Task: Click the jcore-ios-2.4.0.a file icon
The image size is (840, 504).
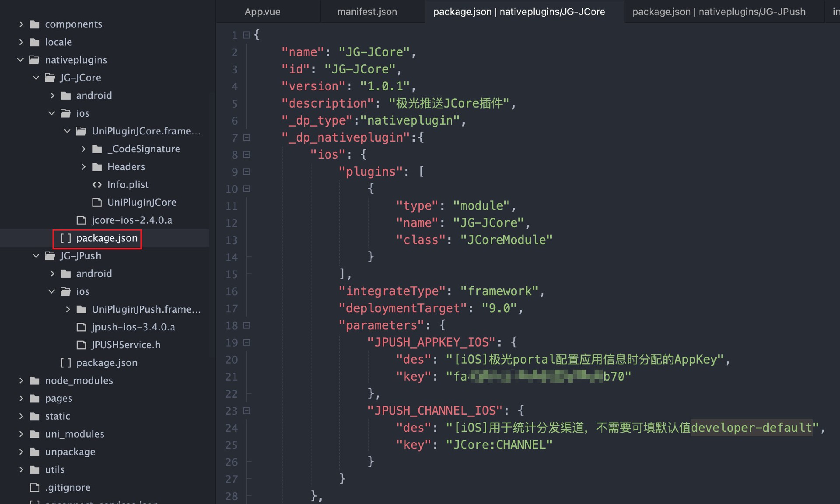Action: point(81,220)
